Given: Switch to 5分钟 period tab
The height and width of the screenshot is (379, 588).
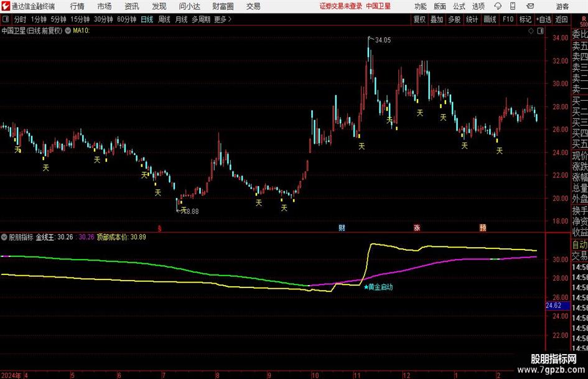Looking at the screenshot, I should point(58,19).
